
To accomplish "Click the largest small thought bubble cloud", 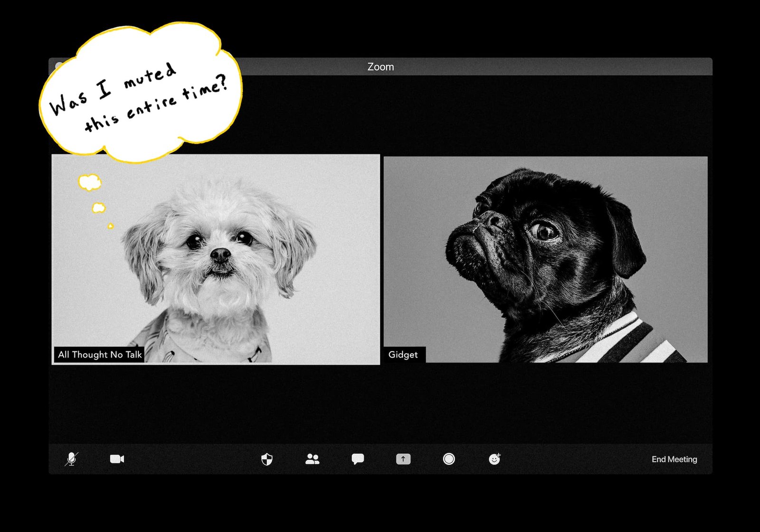I will 90,182.
